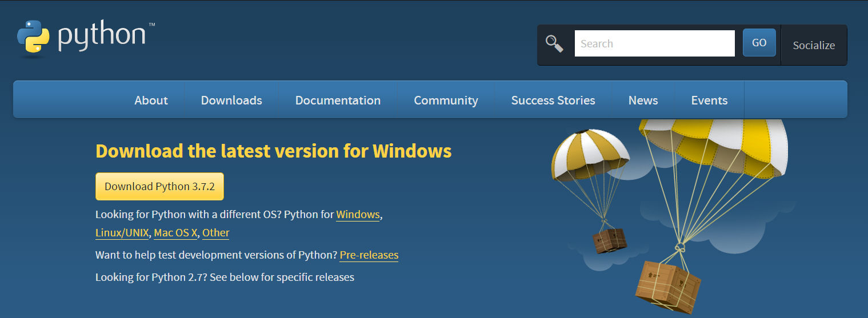Click the large wooden crate illustration
This screenshot has width=868, height=318.
point(667,285)
